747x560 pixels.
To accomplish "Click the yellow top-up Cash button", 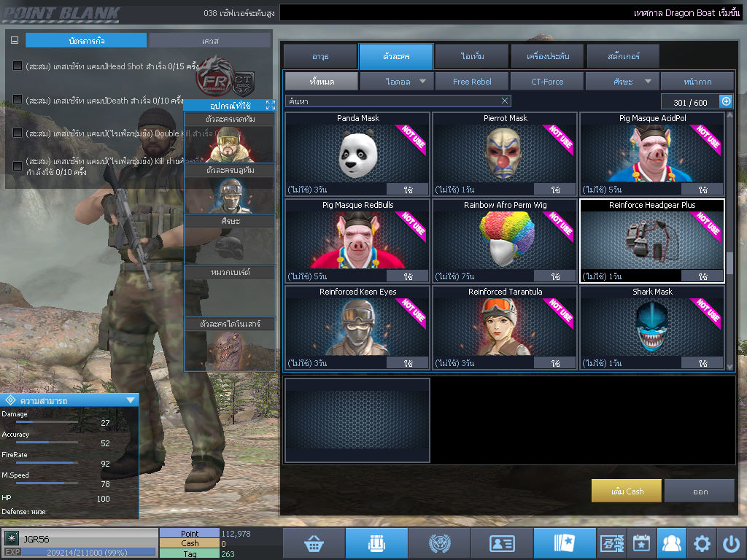I will tap(627, 491).
